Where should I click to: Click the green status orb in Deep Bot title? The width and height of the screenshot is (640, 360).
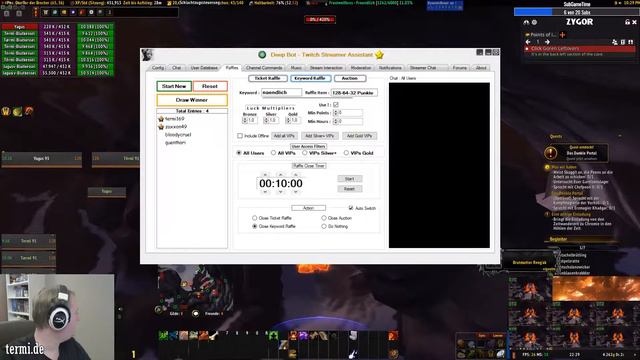[x=262, y=55]
